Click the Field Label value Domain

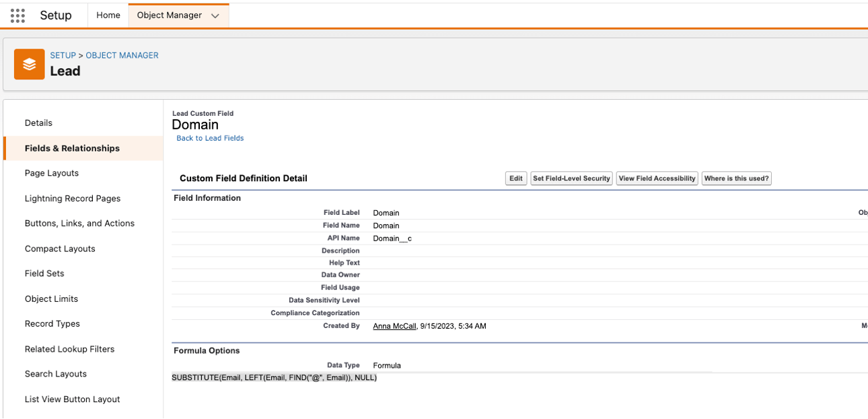click(x=386, y=213)
